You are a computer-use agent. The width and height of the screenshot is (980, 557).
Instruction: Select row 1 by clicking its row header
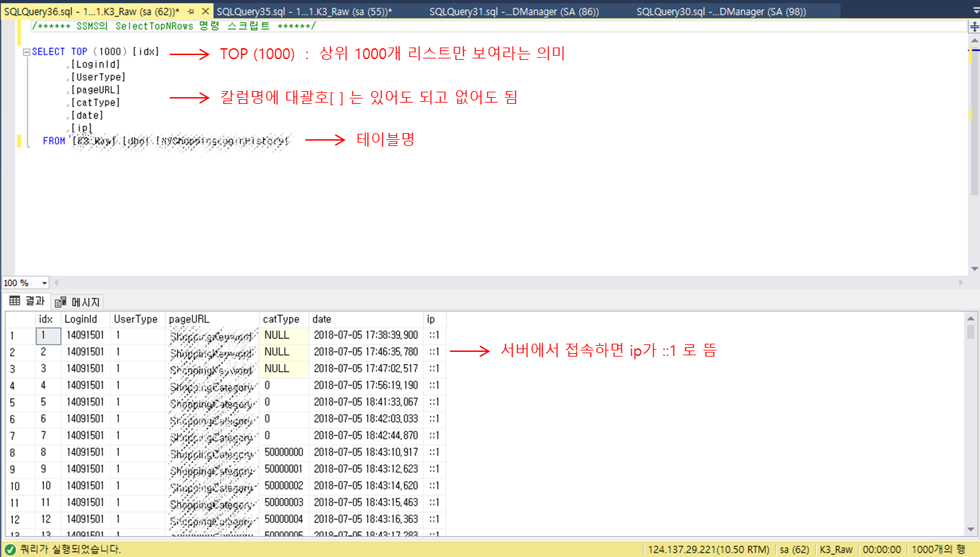(x=12, y=335)
